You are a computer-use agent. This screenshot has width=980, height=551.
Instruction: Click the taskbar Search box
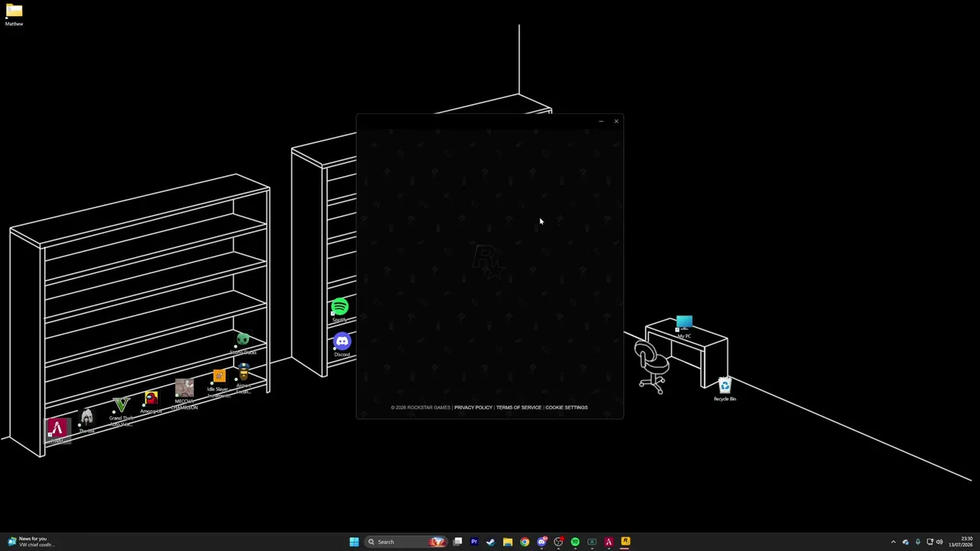coord(406,542)
